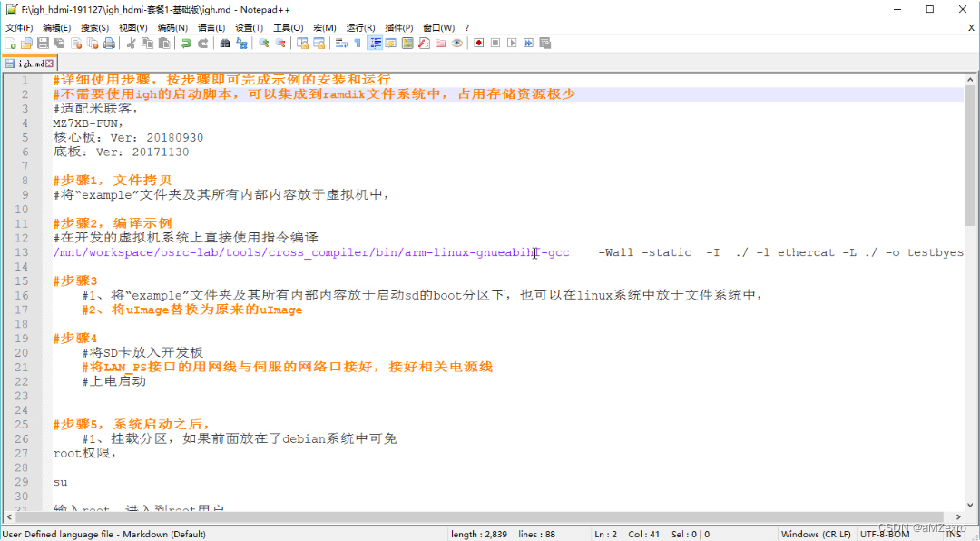Click the Save All toolbar icon
The image size is (980, 541).
[59, 44]
